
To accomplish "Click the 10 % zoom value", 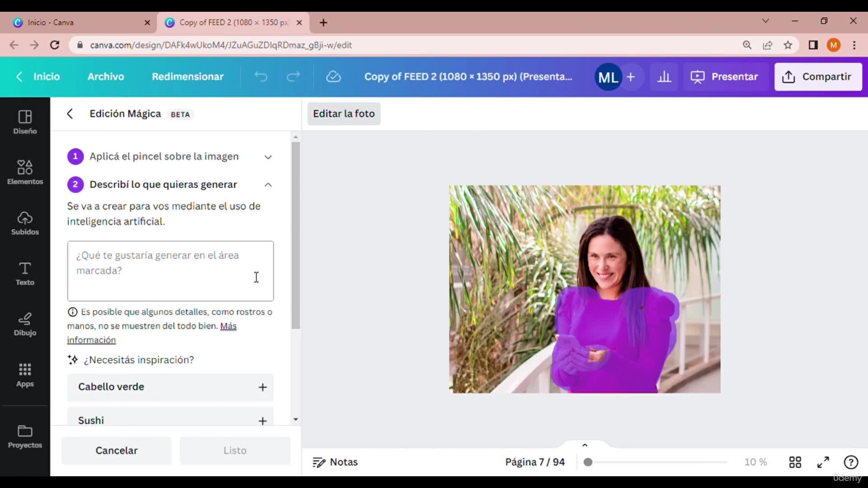I will click(x=755, y=462).
